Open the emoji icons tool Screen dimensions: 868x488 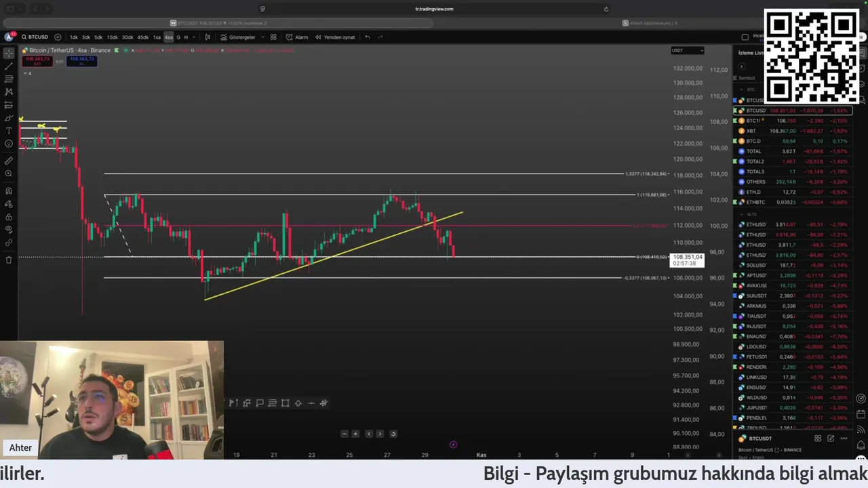(9, 143)
